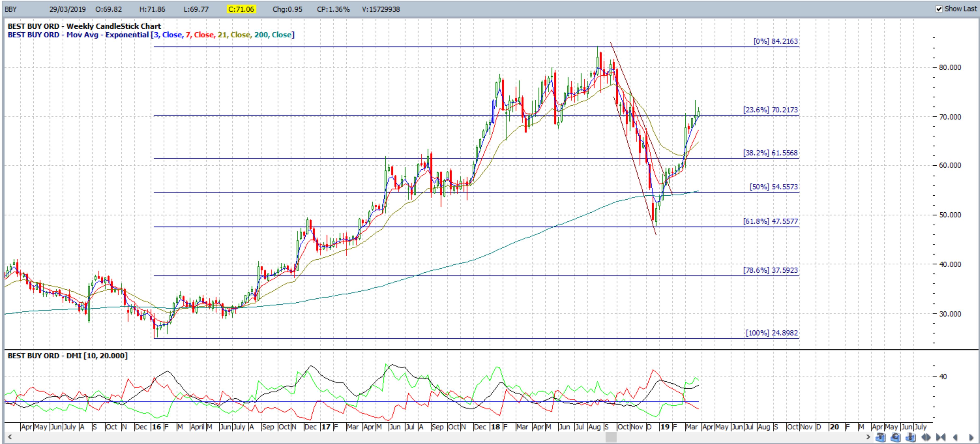Toggle the Show Last checkbox
Image resolution: width=980 pixels, height=444 pixels.
pos(939,9)
